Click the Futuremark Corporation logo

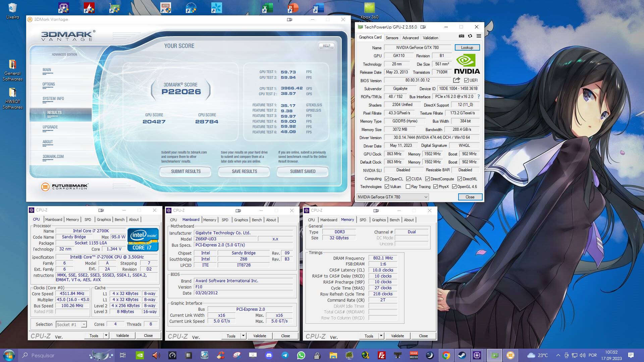[x=65, y=187]
